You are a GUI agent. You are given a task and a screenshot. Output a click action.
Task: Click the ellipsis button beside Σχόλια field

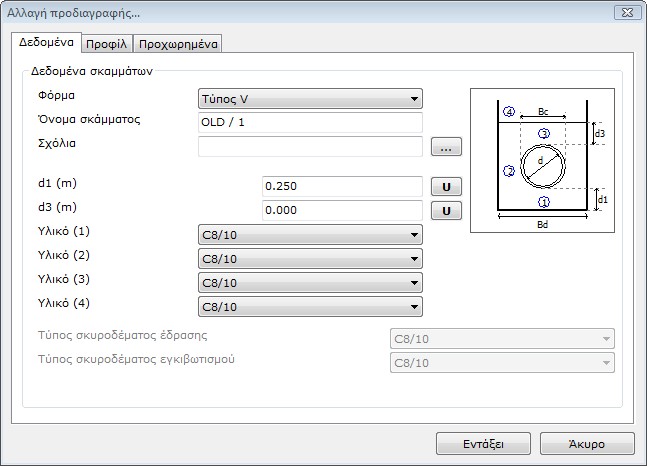tap(445, 147)
